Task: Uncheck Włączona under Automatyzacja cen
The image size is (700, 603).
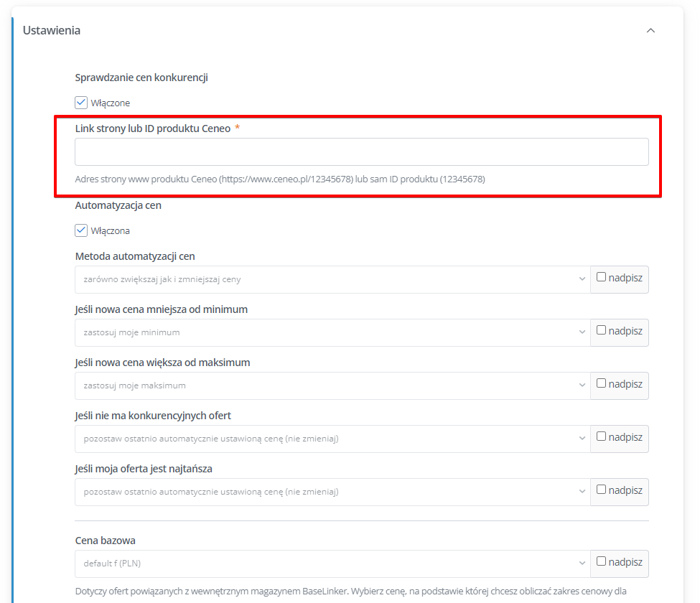Action: [x=81, y=230]
